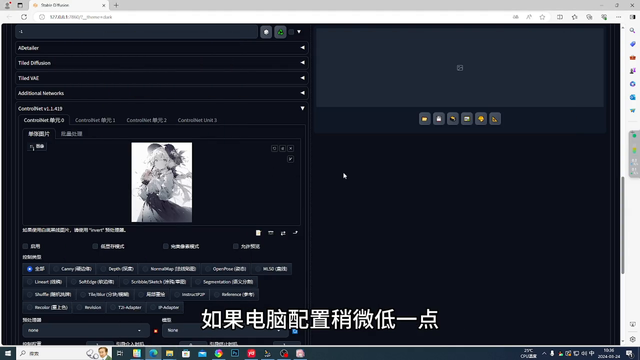
Task: Click the brush edit icon on ControlNet image
Action: click(291, 159)
